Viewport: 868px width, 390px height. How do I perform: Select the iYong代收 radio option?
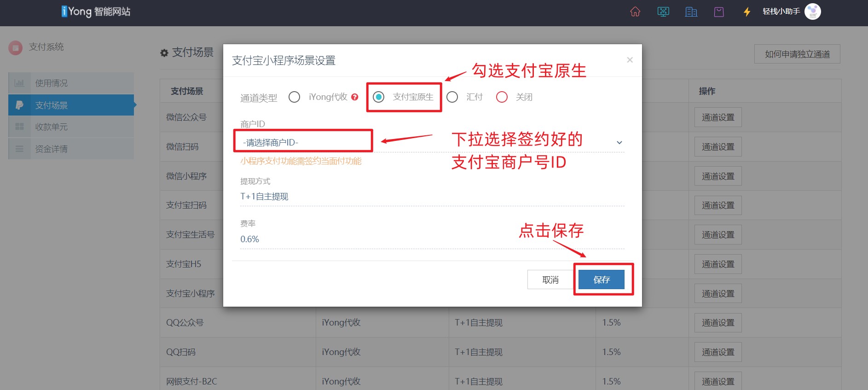click(x=294, y=97)
